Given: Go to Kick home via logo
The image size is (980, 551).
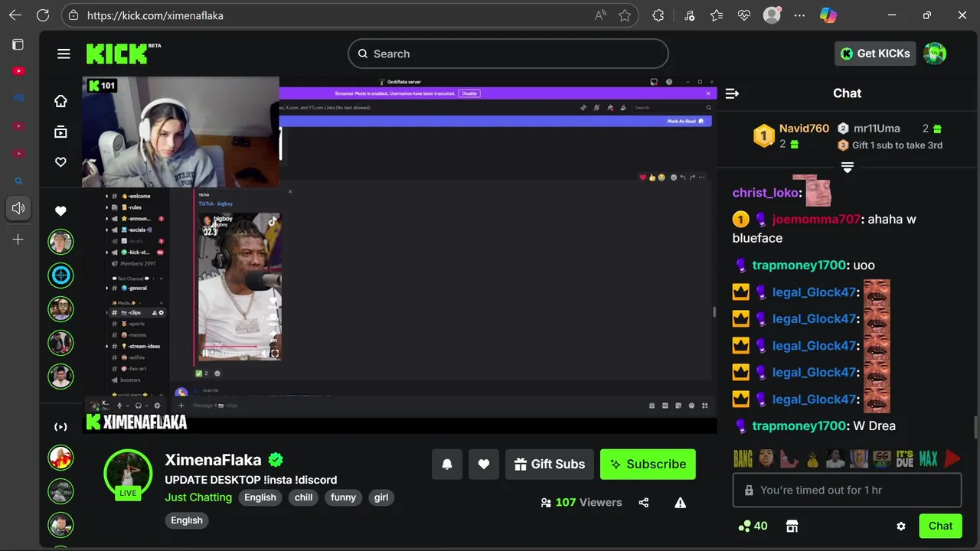Looking at the screenshot, I should [x=116, y=54].
